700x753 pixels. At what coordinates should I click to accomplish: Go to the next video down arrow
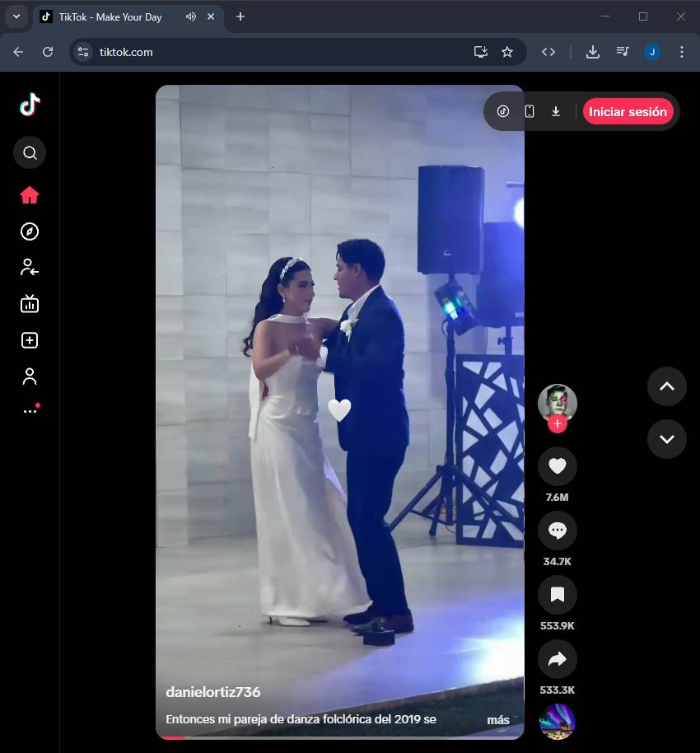point(666,439)
